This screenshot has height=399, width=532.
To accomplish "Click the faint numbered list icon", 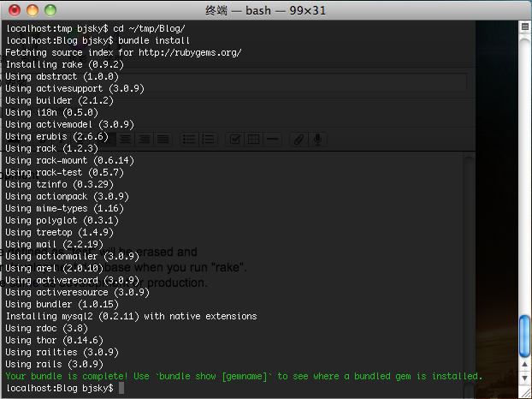I will click(x=208, y=140).
